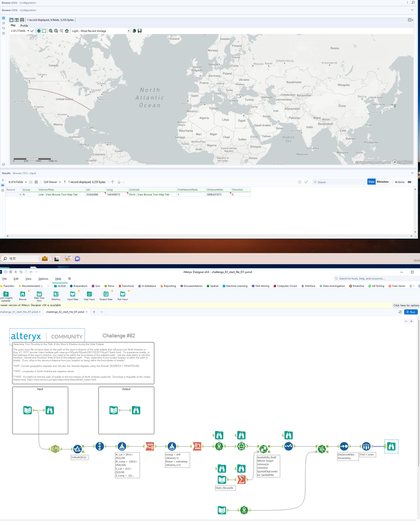Open the Cell Viewer dropdown
The image size is (420, 521).
(x=52, y=182)
